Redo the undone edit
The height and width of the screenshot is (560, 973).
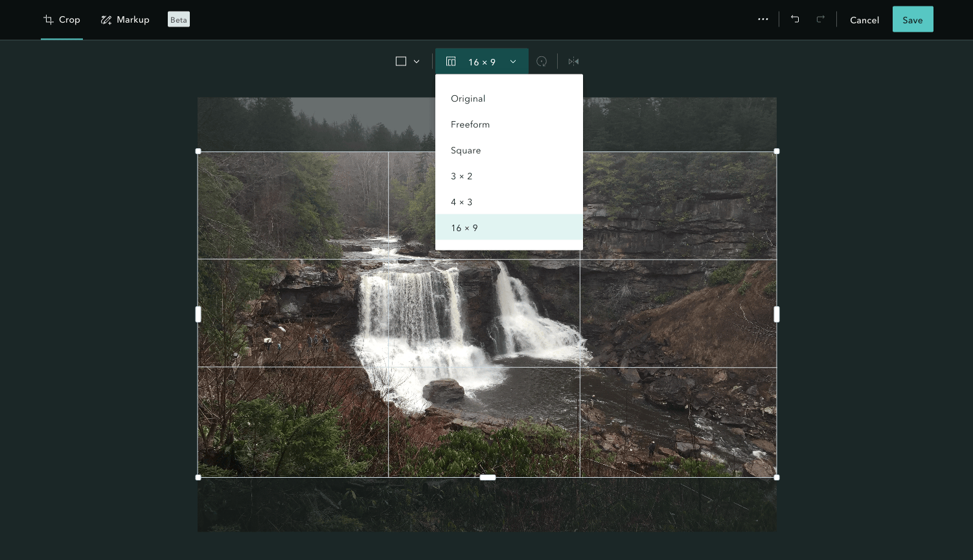819,19
